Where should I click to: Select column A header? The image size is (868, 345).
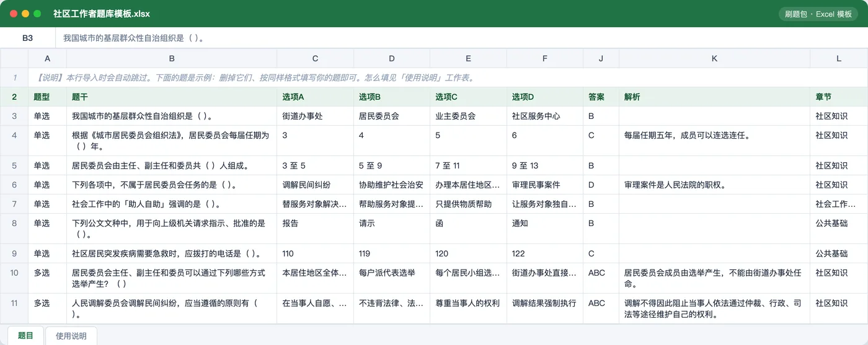47,58
